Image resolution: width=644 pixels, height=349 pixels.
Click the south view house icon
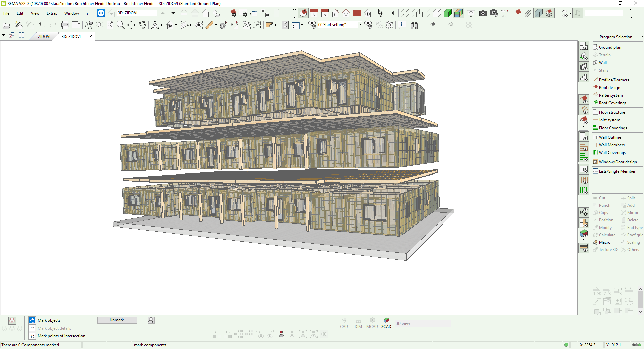325,13
